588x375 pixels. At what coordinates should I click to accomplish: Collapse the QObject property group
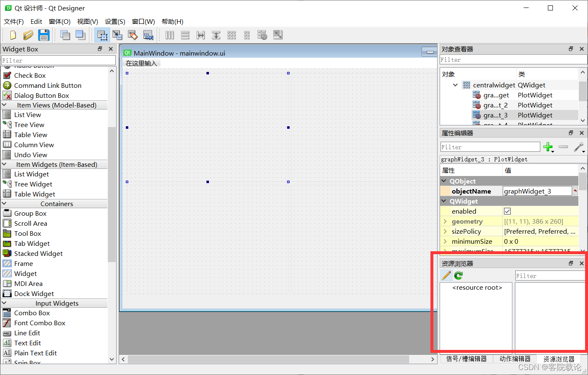[444, 181]
